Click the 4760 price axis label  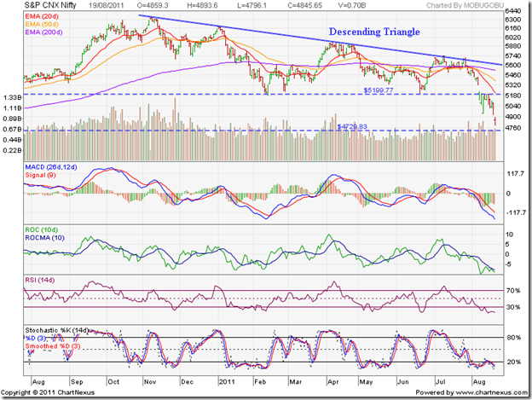tap(513, 128)
